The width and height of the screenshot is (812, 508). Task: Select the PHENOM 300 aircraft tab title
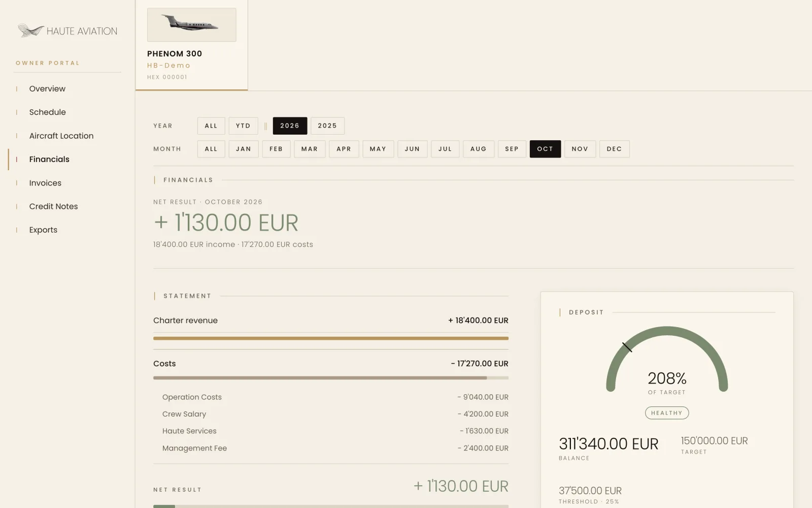175,54
